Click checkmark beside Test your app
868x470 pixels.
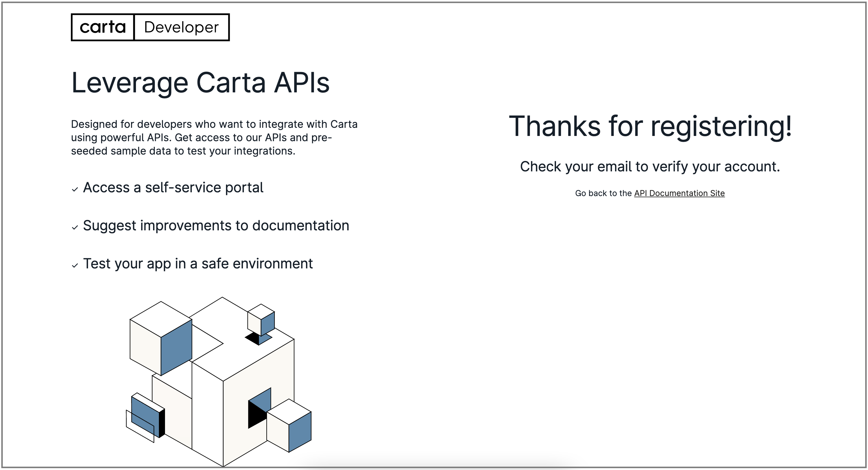coord(75,266)
